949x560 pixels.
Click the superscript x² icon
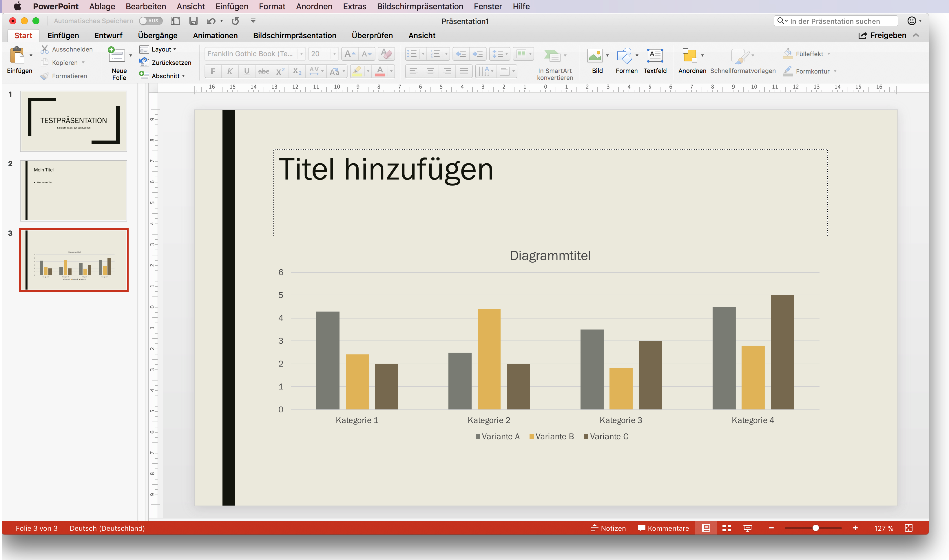(x=280, y=71)
